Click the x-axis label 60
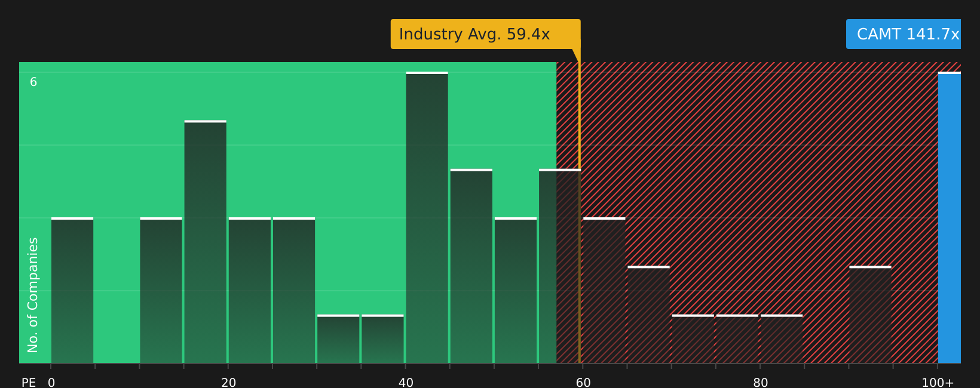This screenshot has height=388, width=980. point(583,383)
